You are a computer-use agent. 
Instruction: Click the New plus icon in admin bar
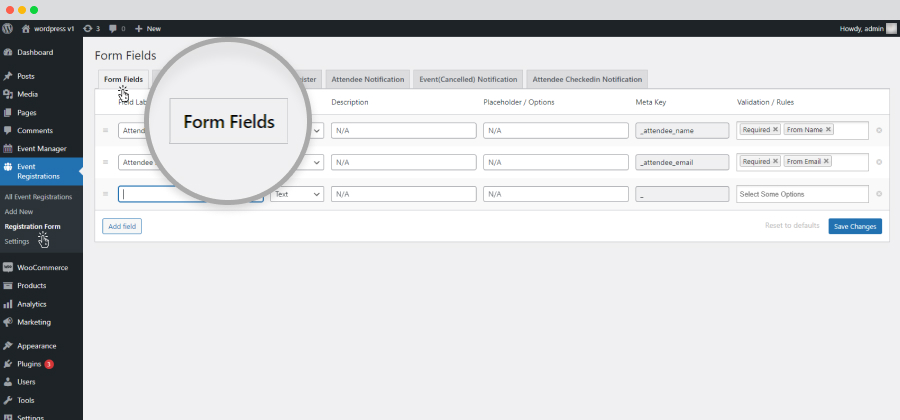coord(138,28)
